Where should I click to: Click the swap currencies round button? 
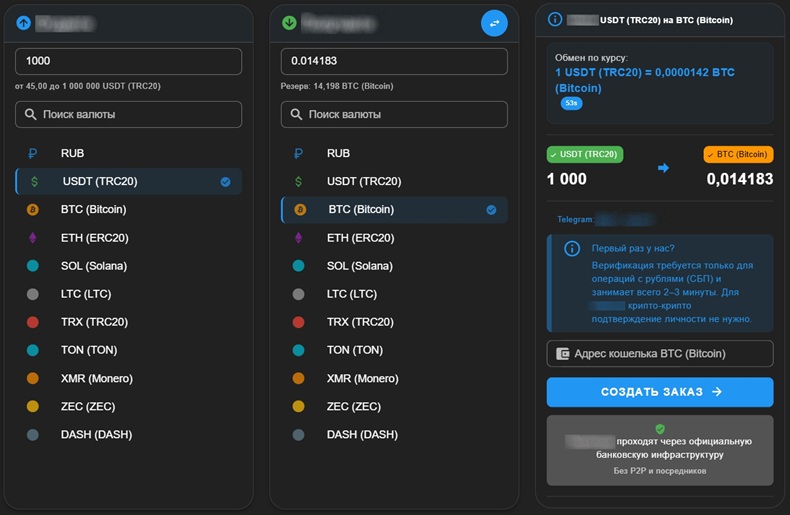coord(494,23)
